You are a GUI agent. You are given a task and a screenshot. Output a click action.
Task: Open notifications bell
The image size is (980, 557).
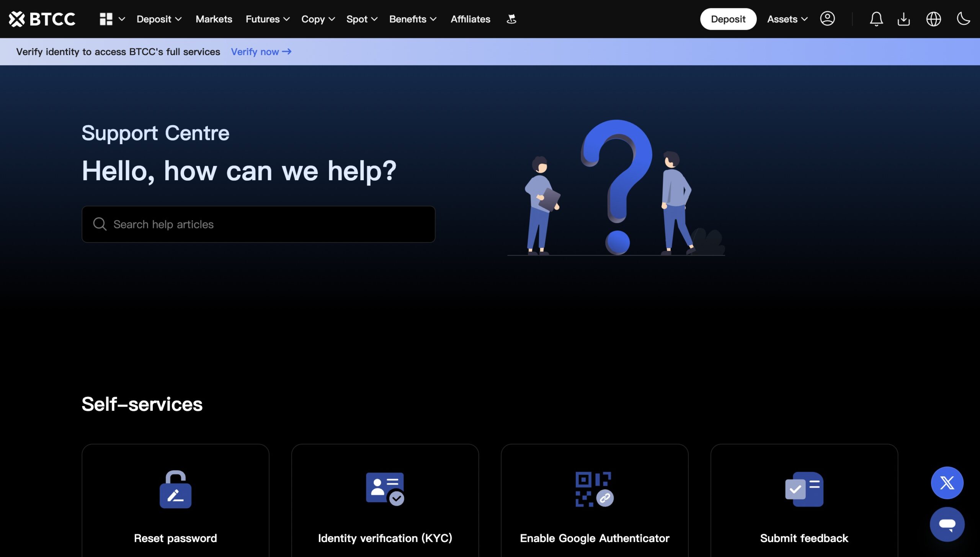[x=876, y=19]
